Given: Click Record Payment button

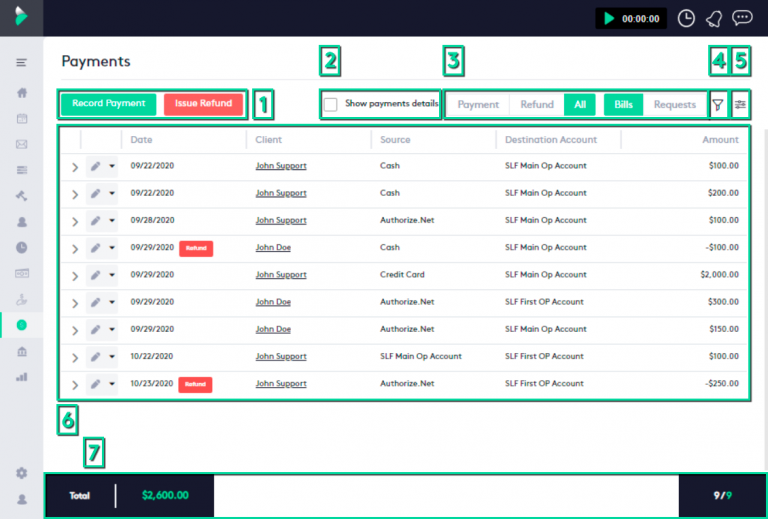Looking at the screenshot, I should 109,104.
